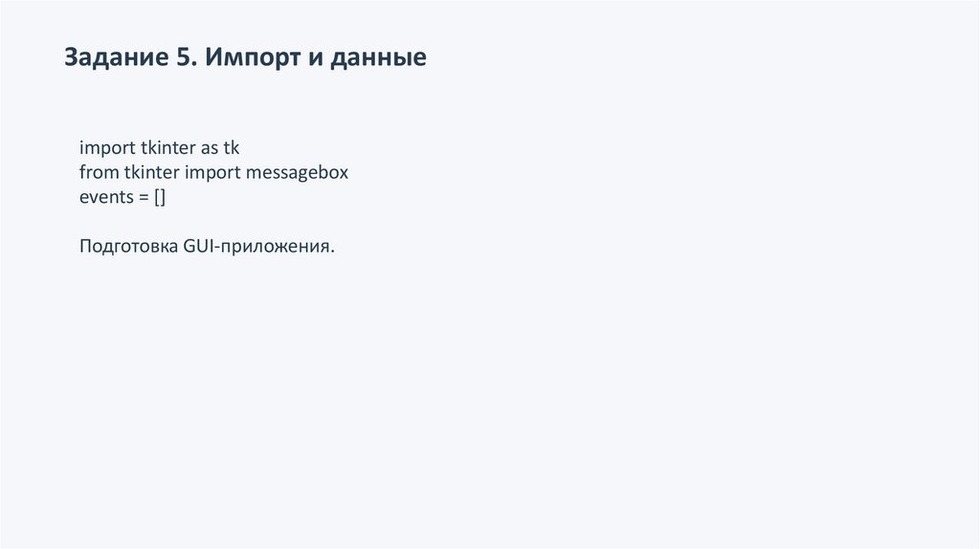Click the word "данные" in the title
This screenshot has height=549, width=980.
click(379, 58)
